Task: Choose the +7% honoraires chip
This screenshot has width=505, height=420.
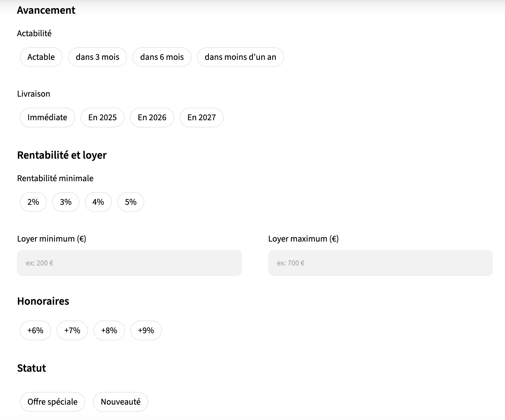Action: coord(72,331)
